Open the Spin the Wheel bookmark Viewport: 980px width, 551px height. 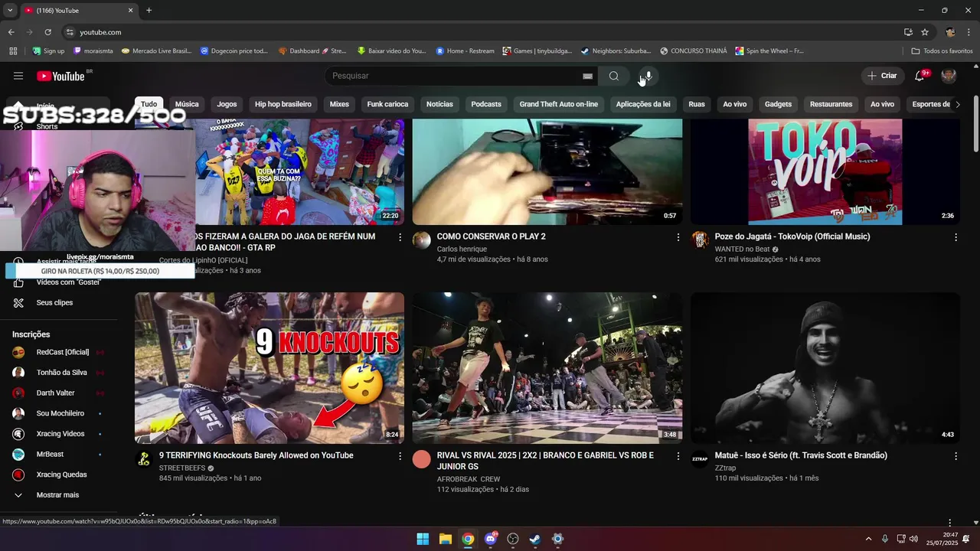pos(769,51)
